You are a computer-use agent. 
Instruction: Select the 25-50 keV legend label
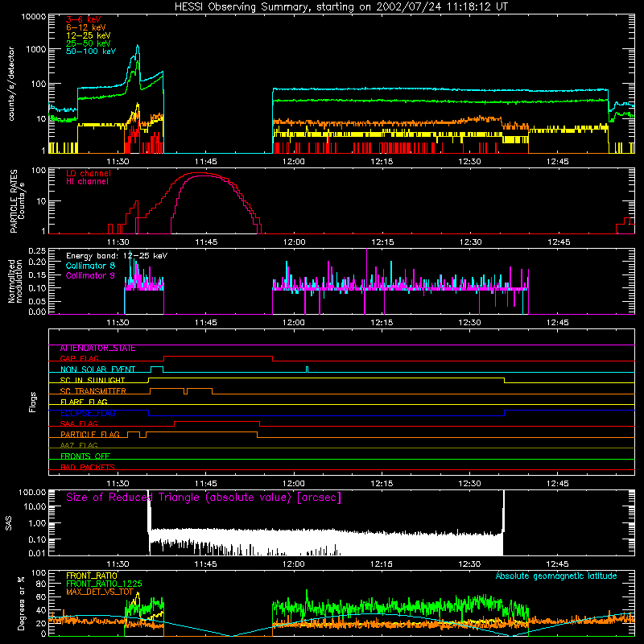coord(89,43)
